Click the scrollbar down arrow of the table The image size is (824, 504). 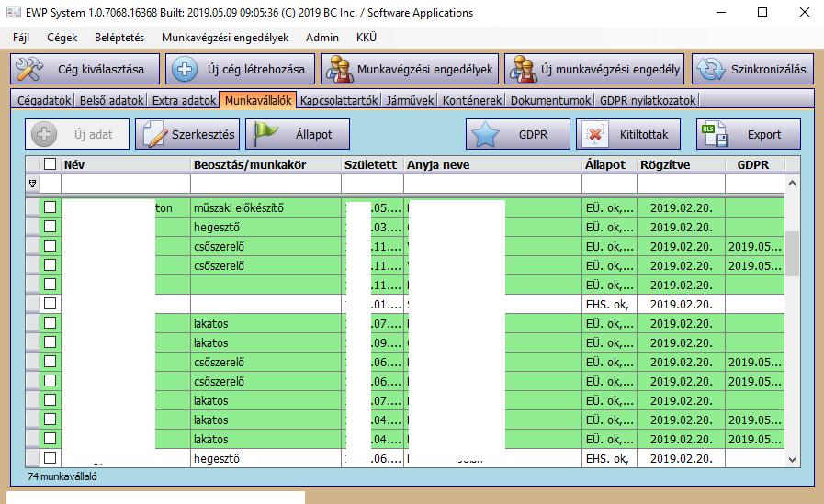pyautogui.click(x=793, y=460)
